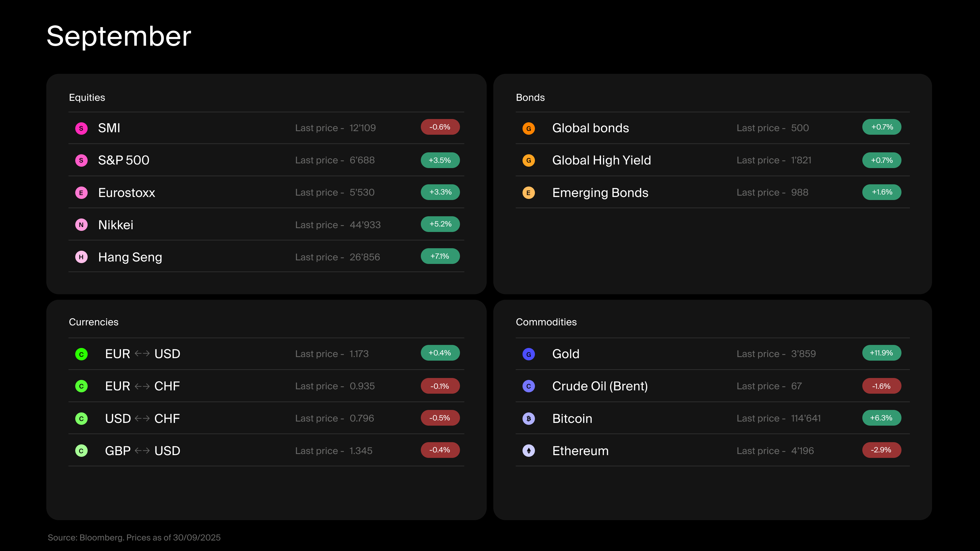Click the -2.9% badge on Ethereum row
980x551 pixels.
click(x=881, y=450)
